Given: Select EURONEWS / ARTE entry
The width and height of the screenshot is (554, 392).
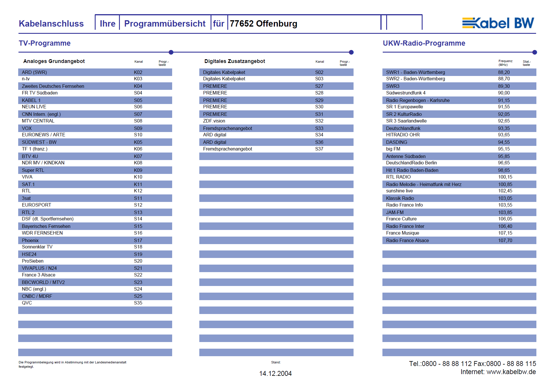Looking at the screenshot, I should coord(95,135).
